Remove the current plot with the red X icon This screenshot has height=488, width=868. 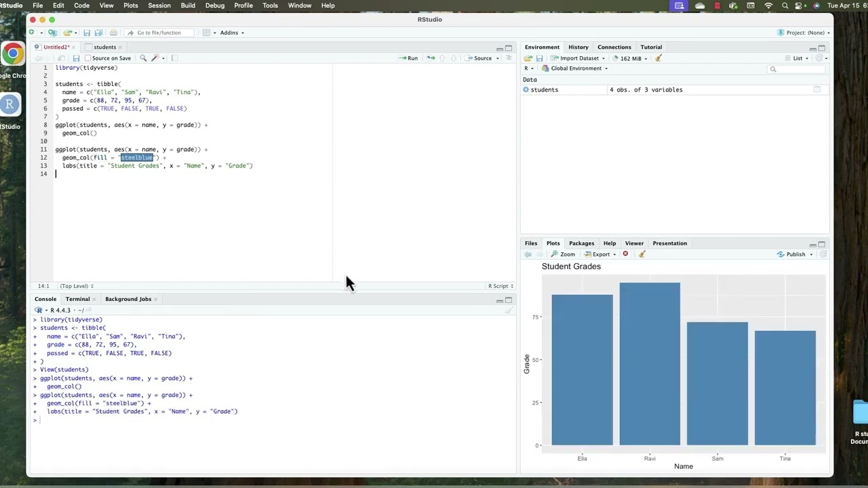tap(625, 254)
